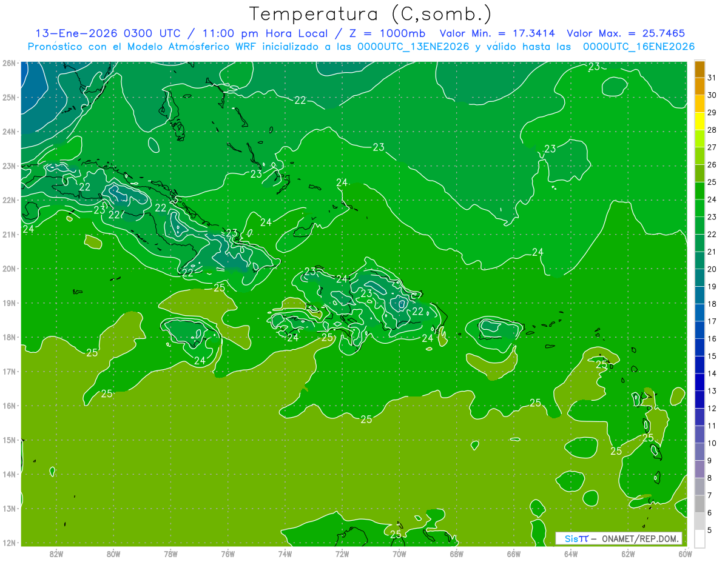Click the initialization time "0000UTC_13ENE2026"
Screen dimensions: 728x562
tap(413, 47)
